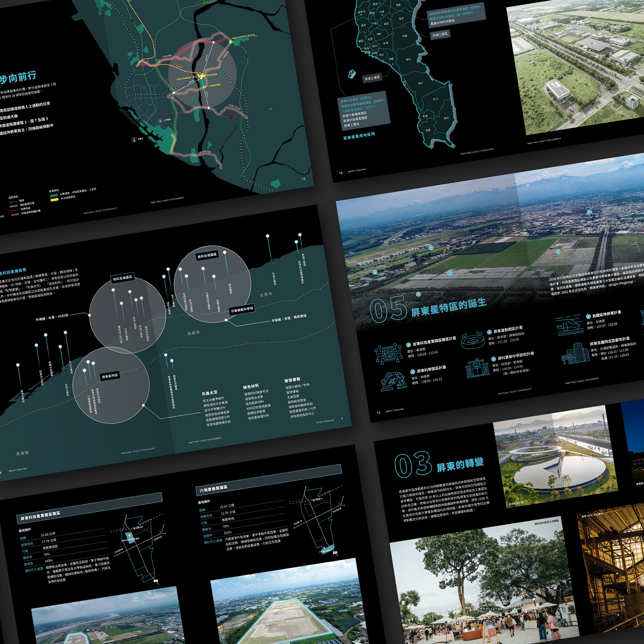Click the 26.86 公頃 area value
This screenshot has width=644, height=644.
48,534
